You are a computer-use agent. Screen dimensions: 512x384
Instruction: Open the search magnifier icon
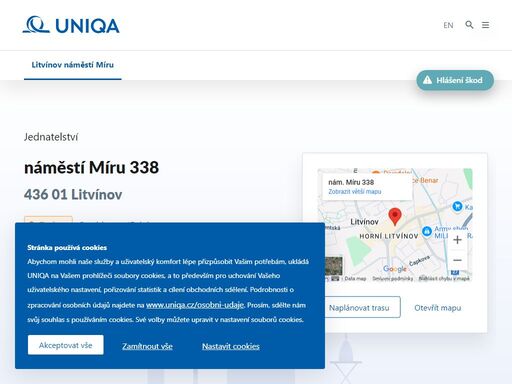(x=469, y=25)
